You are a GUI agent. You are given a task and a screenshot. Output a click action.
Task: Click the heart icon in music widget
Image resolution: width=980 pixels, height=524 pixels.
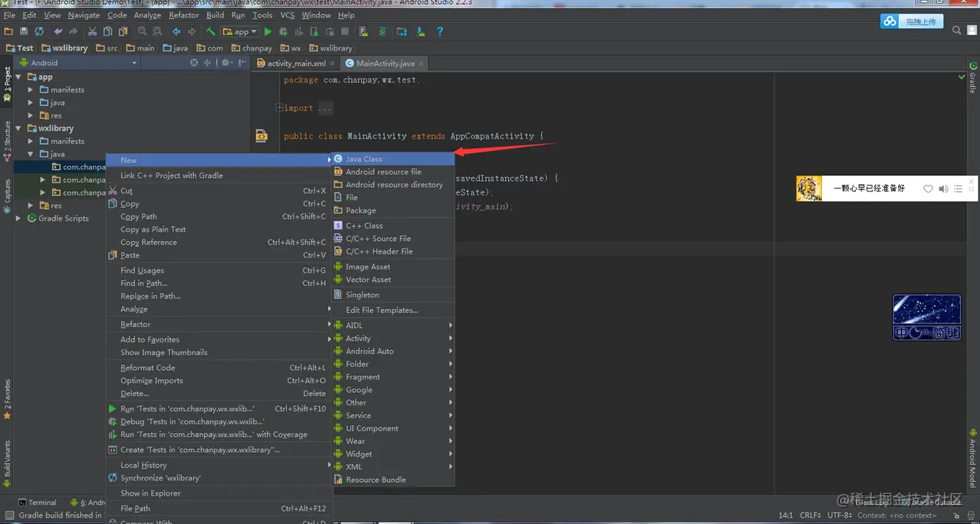pos(929,189)
